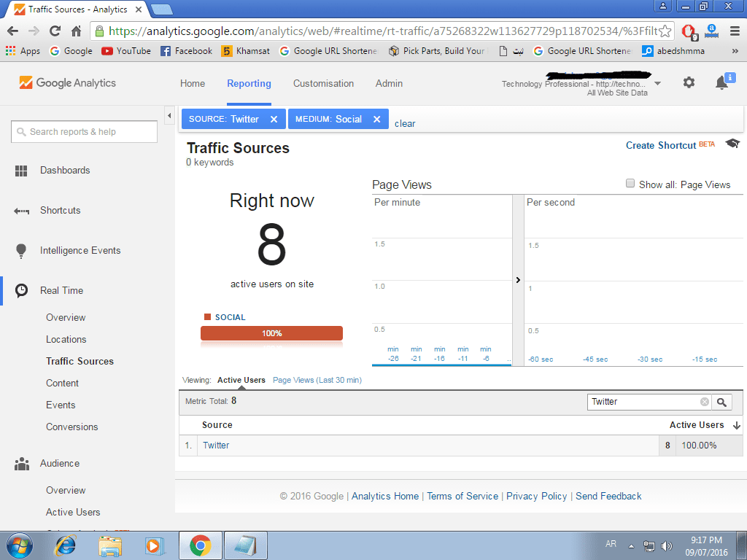Click the search magnifier button in table filter
Screen dimensions: 747x560
click(721, 402)
